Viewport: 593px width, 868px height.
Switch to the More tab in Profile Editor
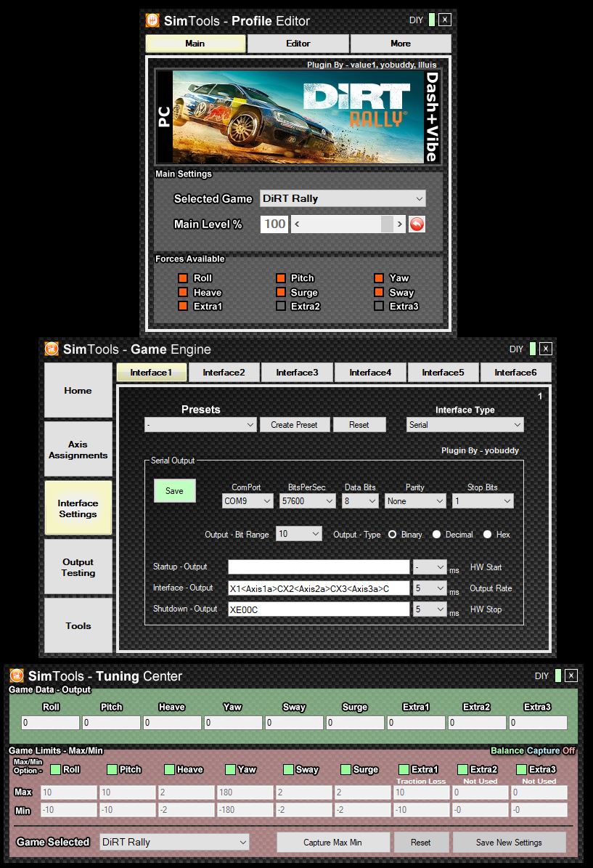pyautogui.click(x=401, y=43)
